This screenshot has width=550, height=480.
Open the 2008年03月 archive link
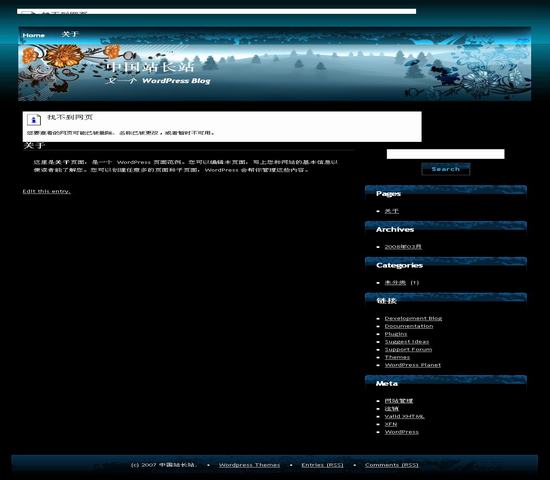pyautogui.click(x=403, y=247)
